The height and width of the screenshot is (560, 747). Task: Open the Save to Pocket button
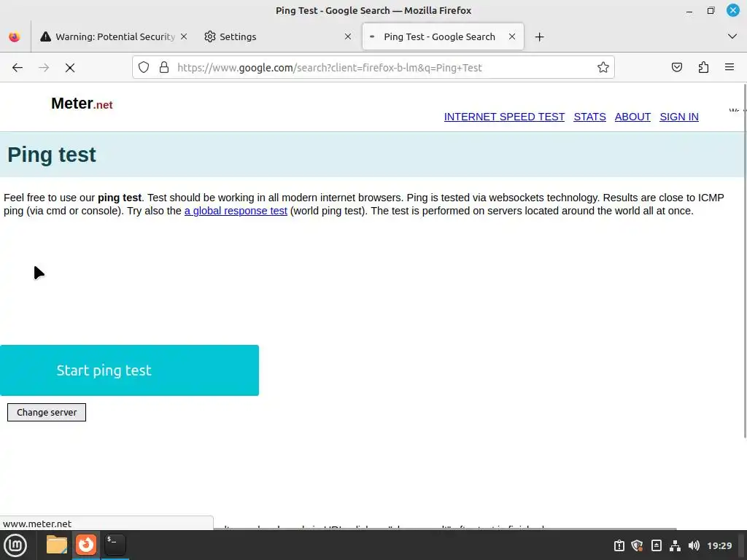676,68
